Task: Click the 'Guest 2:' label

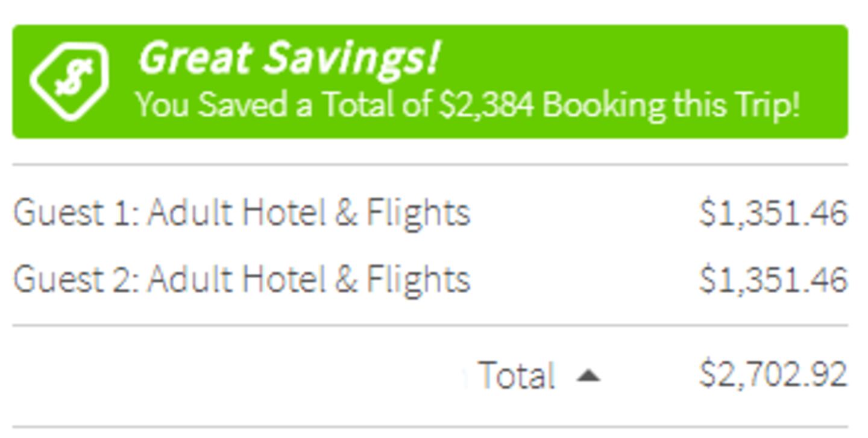Action: coord(76,279)
